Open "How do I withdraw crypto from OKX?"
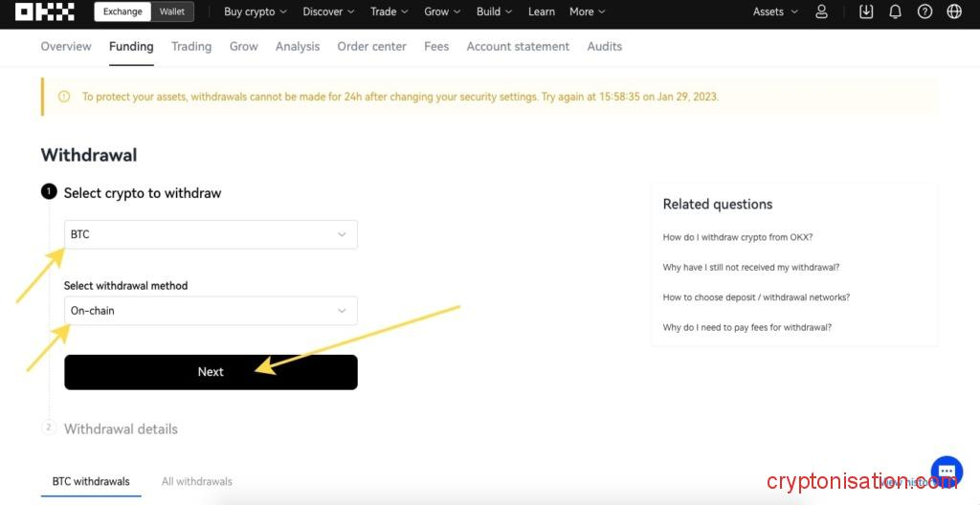This screenshot has width=980, height=505. [737, 237]
